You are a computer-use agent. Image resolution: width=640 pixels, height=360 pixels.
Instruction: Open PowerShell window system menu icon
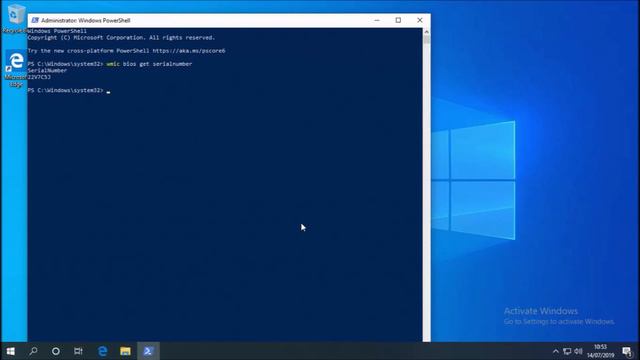pos(35,20)
